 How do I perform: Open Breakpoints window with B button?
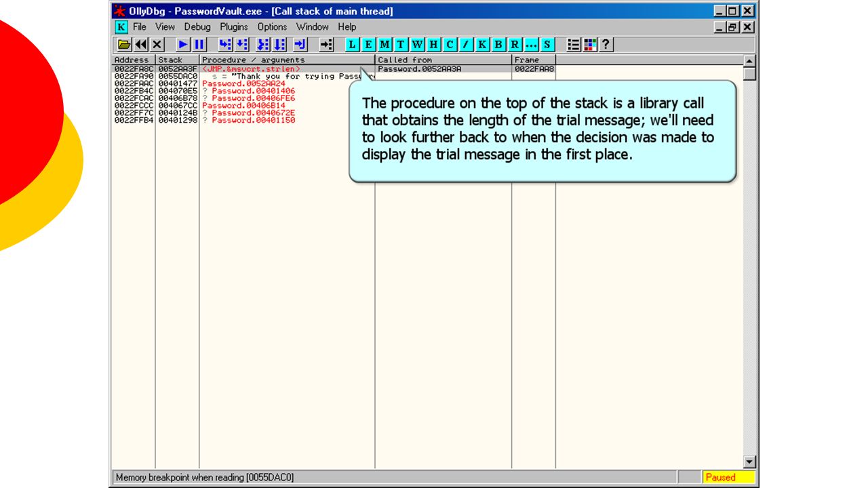[499, 45]
